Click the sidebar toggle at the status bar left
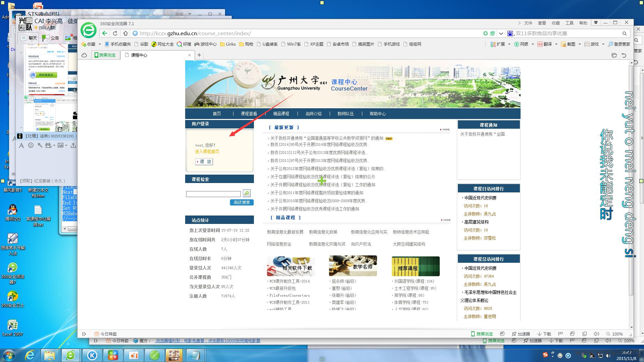Screen dimensions: 644x362 tap(84, 334)
